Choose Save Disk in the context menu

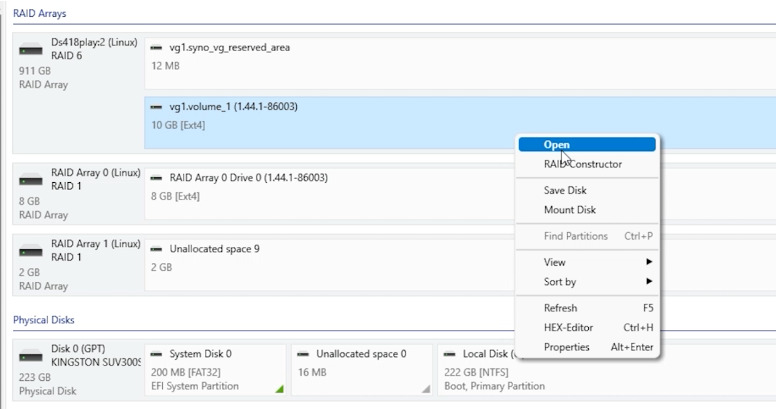click(x=587, y=190)
